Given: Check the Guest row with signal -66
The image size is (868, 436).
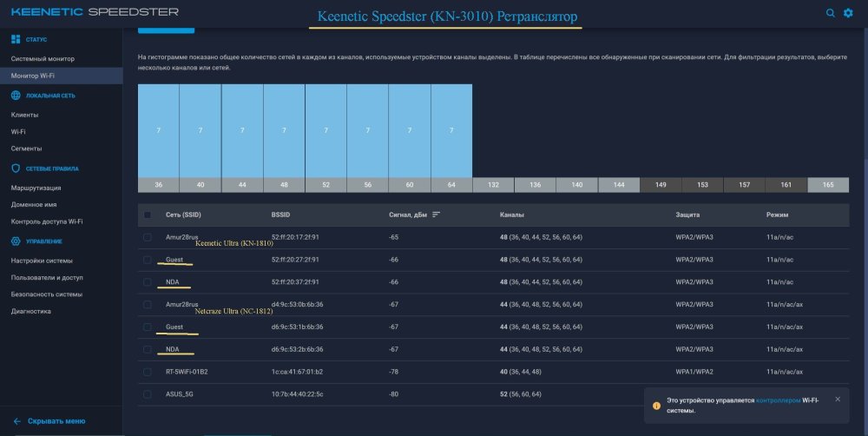Looking at the screenshot, I should click(148, 260).
